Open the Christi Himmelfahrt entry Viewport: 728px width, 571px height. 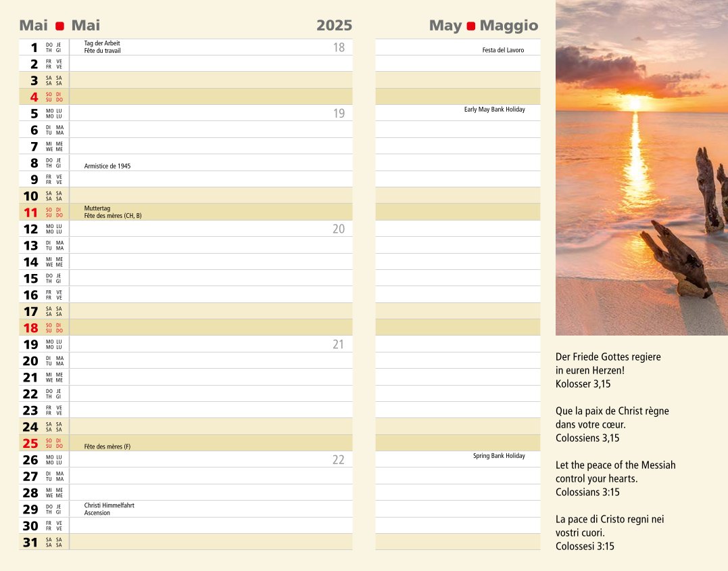[x=109, y=505]
